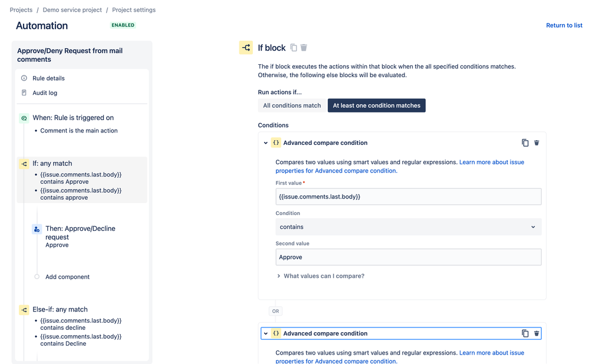Image resolution: width=589 pixels, height=364 pixels.
Task: Open Rule details
Action: coord(48,78)
